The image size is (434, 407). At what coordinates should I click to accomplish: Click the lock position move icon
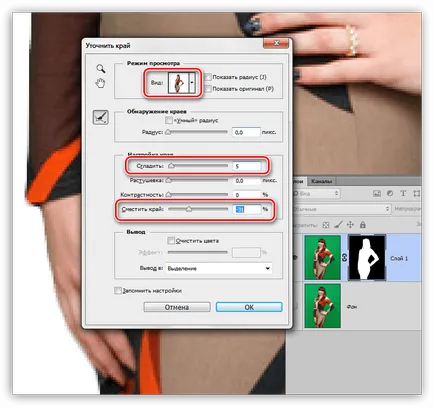click(x=350, y=225)
